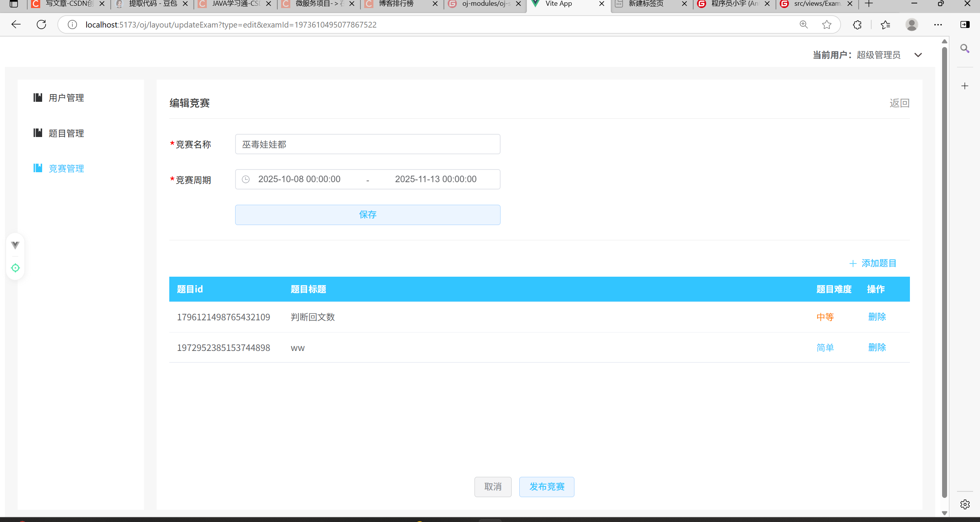This screenshot has height=522, width=980.
Task: Switch to the 新建标签页 browser tab
Action: 646,4
